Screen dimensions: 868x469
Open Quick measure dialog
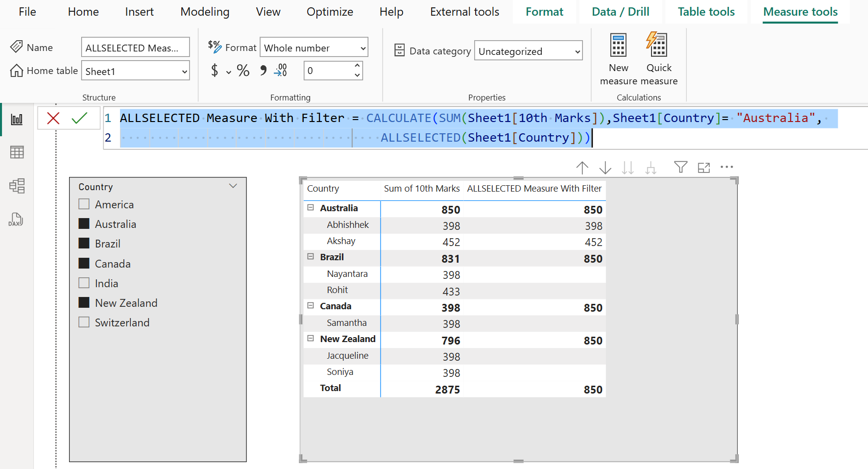(x=658, y=56)
